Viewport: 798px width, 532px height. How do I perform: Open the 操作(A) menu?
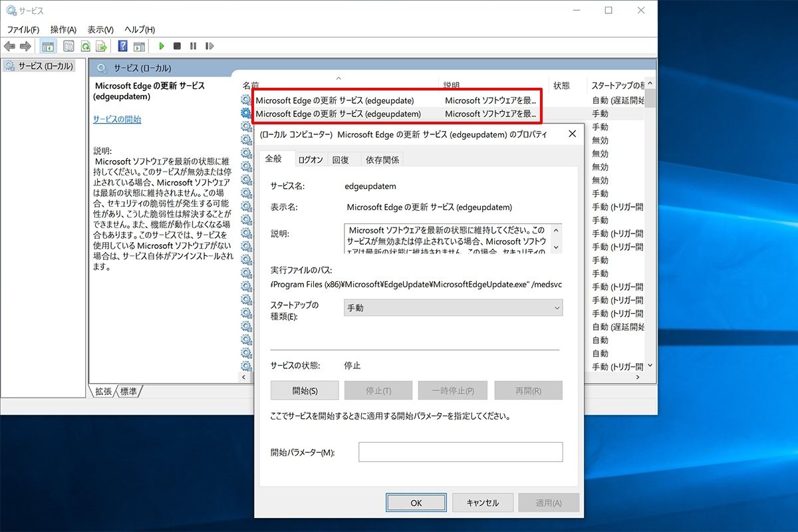click(63, 30)
